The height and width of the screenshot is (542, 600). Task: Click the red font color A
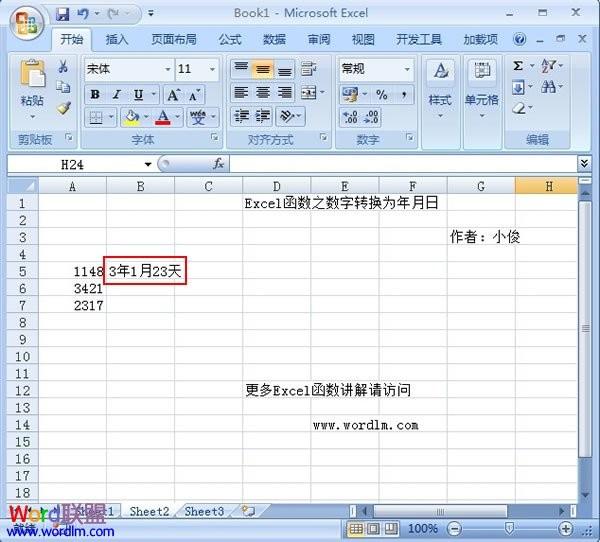[x=163, y=116]
